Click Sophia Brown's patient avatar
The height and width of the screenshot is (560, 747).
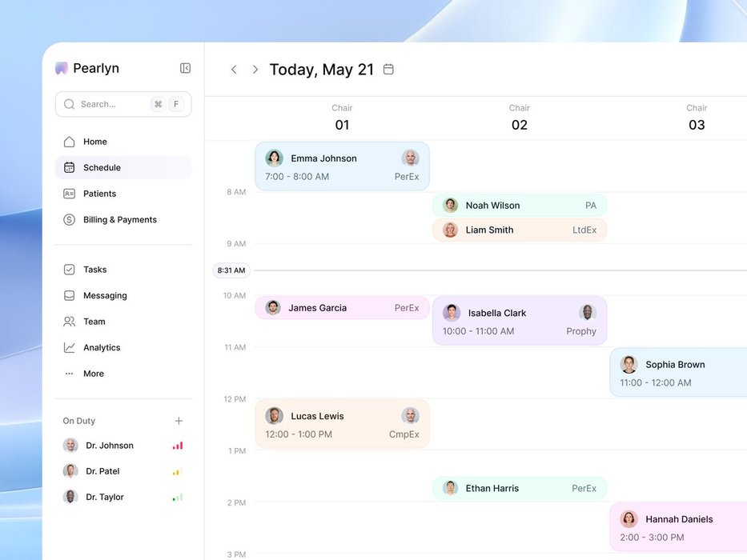point(629,364)
